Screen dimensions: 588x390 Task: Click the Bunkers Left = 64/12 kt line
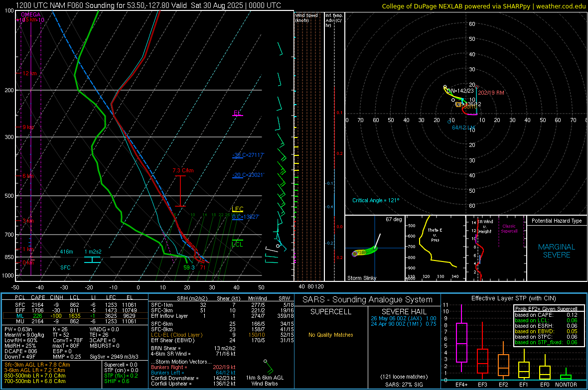point(193,373)
